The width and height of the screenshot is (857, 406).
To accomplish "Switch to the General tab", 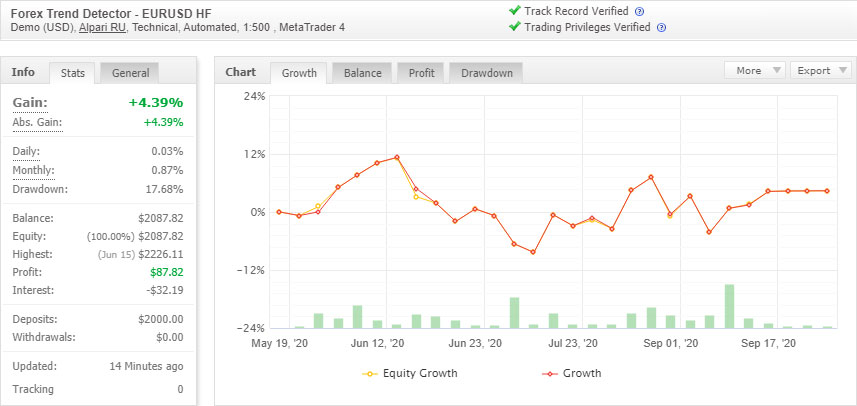I will point(130,73).
